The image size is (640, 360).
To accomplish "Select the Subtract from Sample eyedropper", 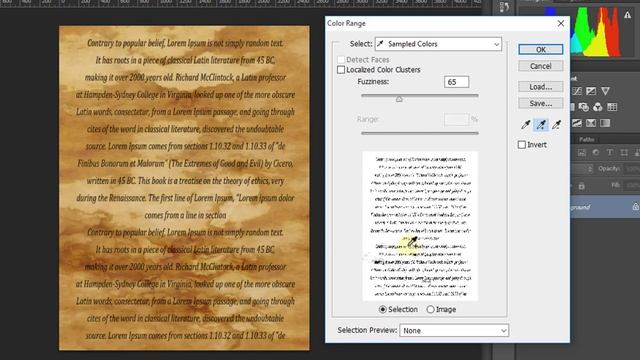I will coord(556,124).
